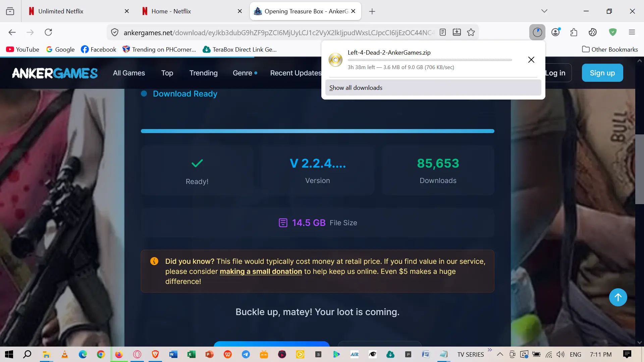Open the Windows notification center
The image size is (644, 362).
coord(627,354)
